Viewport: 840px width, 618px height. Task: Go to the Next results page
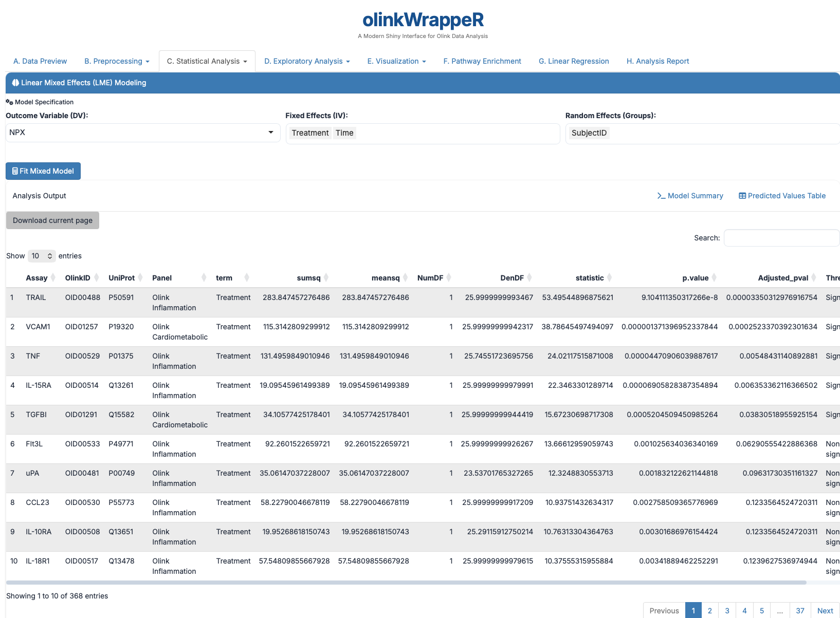pos(825,610)
